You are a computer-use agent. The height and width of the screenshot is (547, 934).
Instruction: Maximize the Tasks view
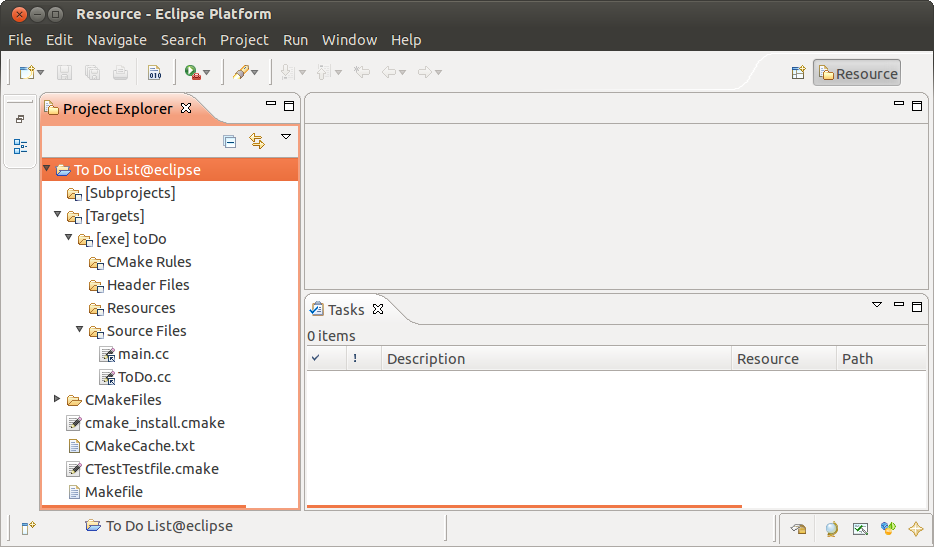[917, 307]
